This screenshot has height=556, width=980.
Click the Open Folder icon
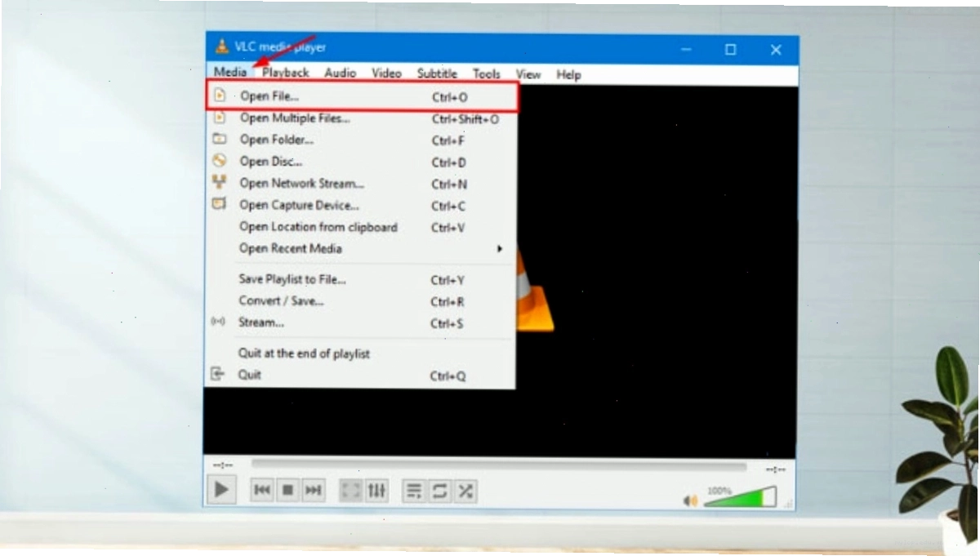(x=219, y=140)
